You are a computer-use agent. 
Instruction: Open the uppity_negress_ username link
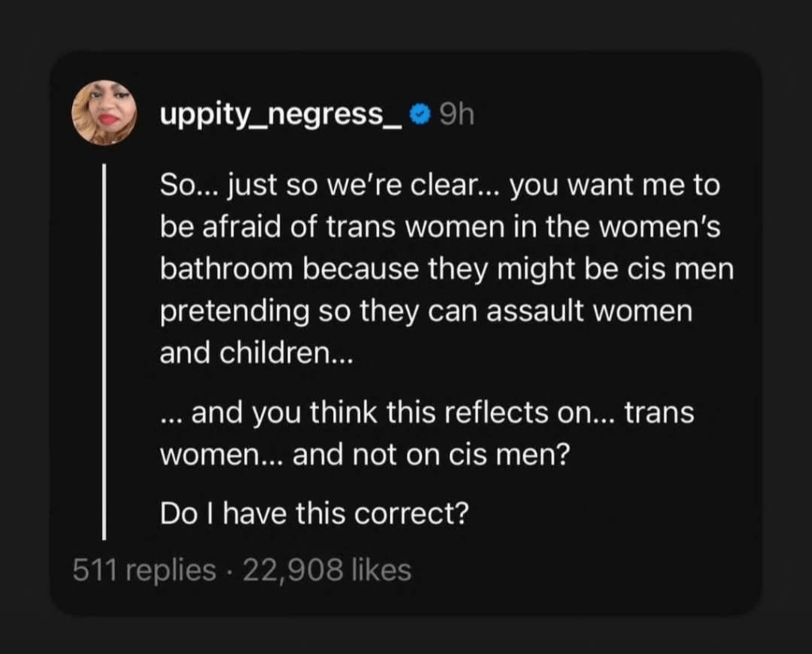pyautogui.click(x=281, y=117)
